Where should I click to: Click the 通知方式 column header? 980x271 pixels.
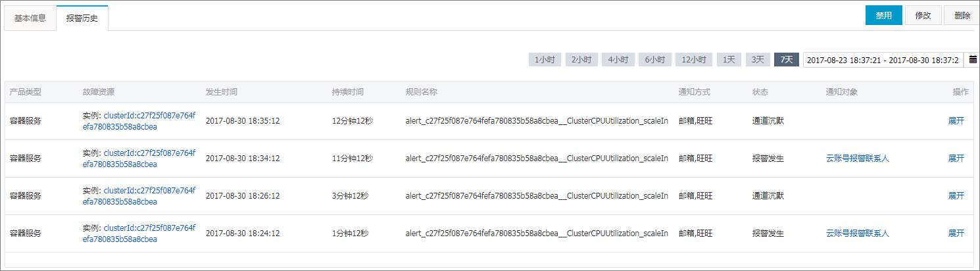695,92
